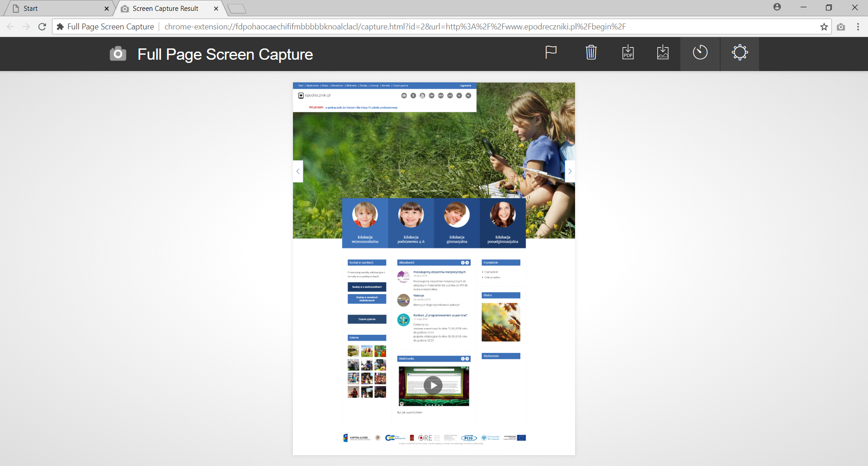Open capture history clock icon
This screenshot has height=466, width=868.
(x=700, y=52)
